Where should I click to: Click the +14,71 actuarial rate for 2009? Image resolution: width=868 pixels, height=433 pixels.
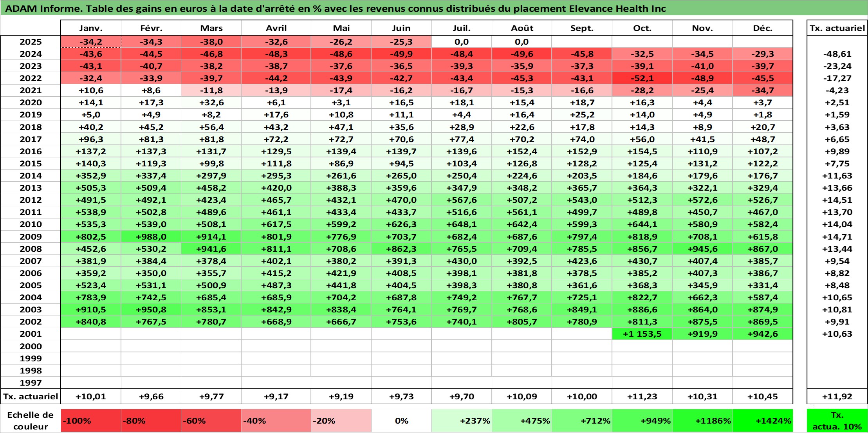click(837, 237)
